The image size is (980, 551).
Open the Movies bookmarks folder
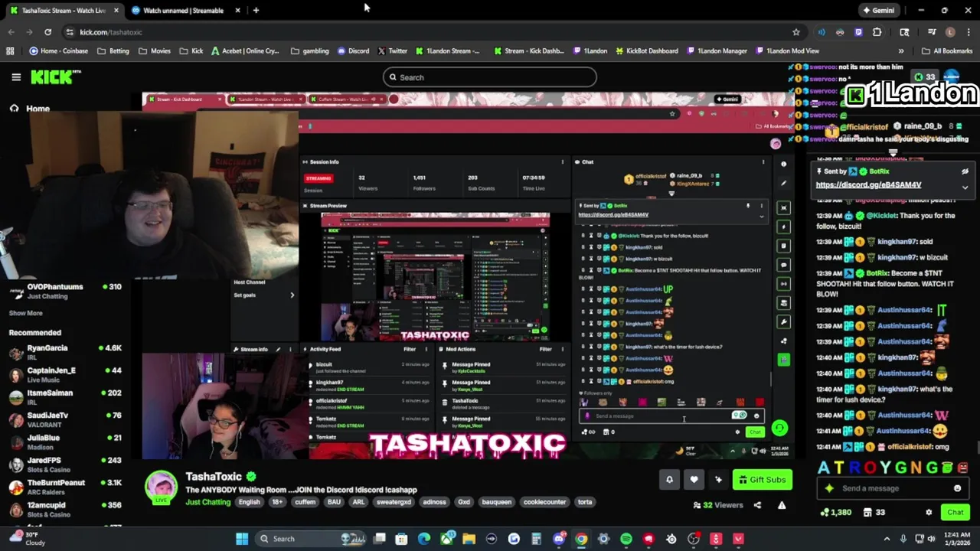coord(155,51)
